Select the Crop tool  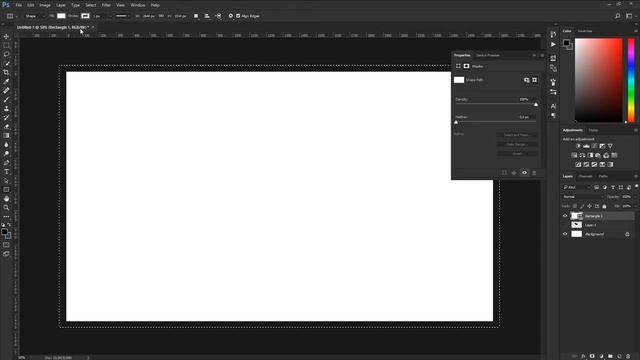[x=6, y=72]
